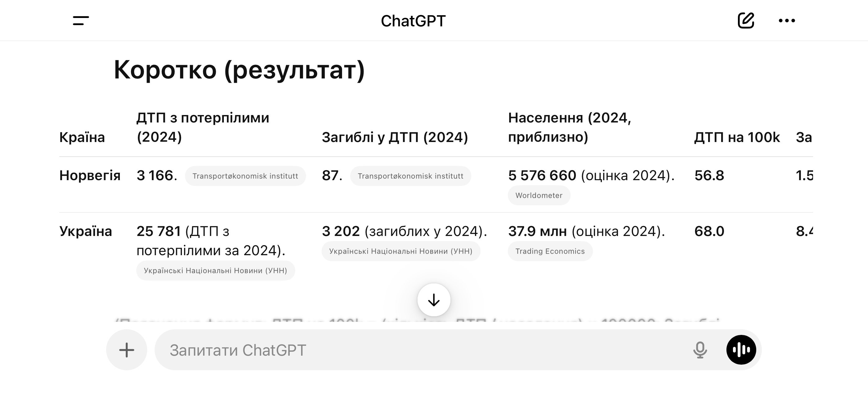Open the Trading Economics source chip
Viewport: 868px width, 400px height.
550,251
